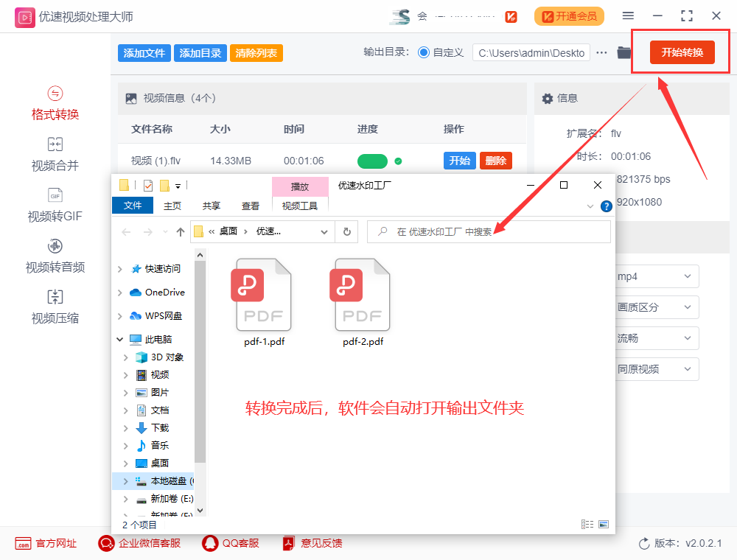
Task: Open the Explorer 查看 tab
Action: tap(250, 206)
